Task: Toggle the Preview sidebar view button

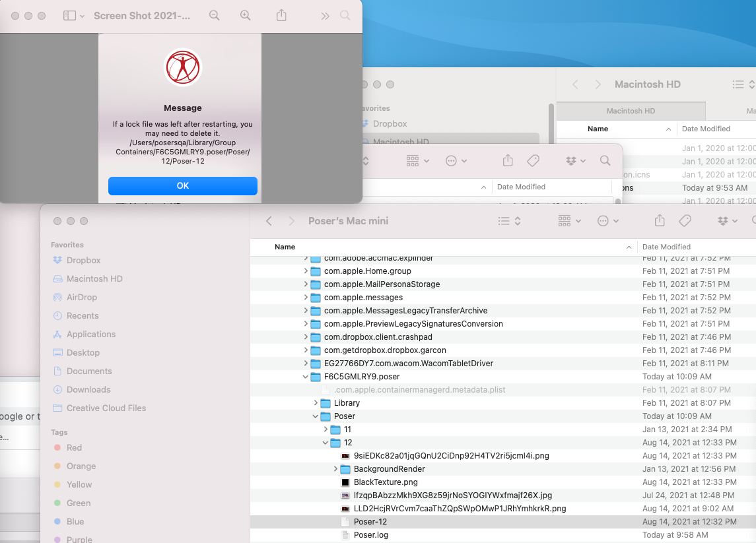Action: coord(69,16)
